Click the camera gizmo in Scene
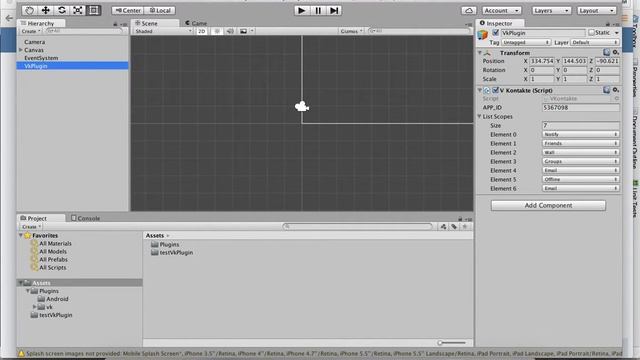Viewport: 640px width, 360px height. point(302,107)
